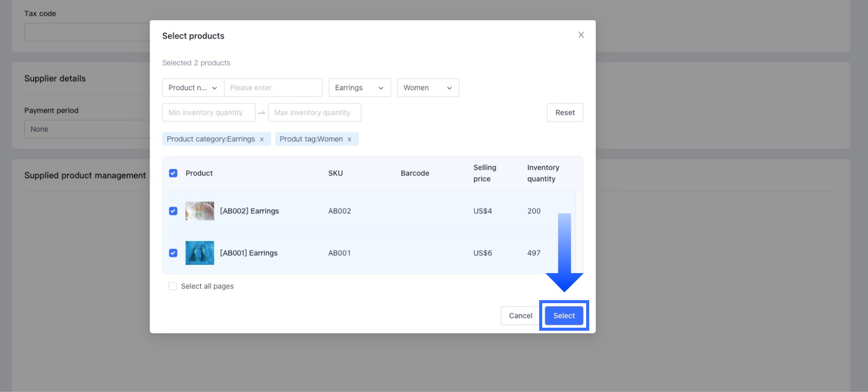The image size is (868, 392).
Task: Open the Women tag dropdown
Action: (x=428, y=88)
